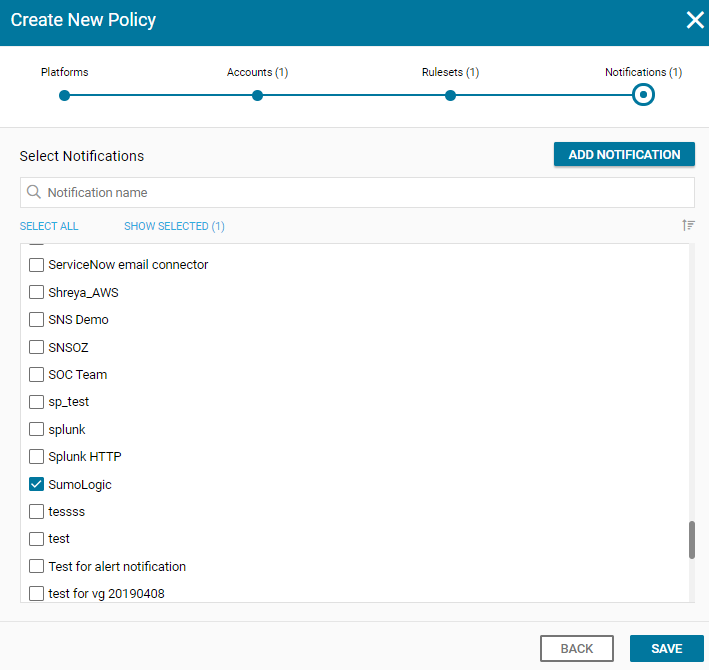Jump to the Accounts step dot
Image resolution: width=709 pixels, height=670 pixels.
pyautogui.click(x=257, y=95)
